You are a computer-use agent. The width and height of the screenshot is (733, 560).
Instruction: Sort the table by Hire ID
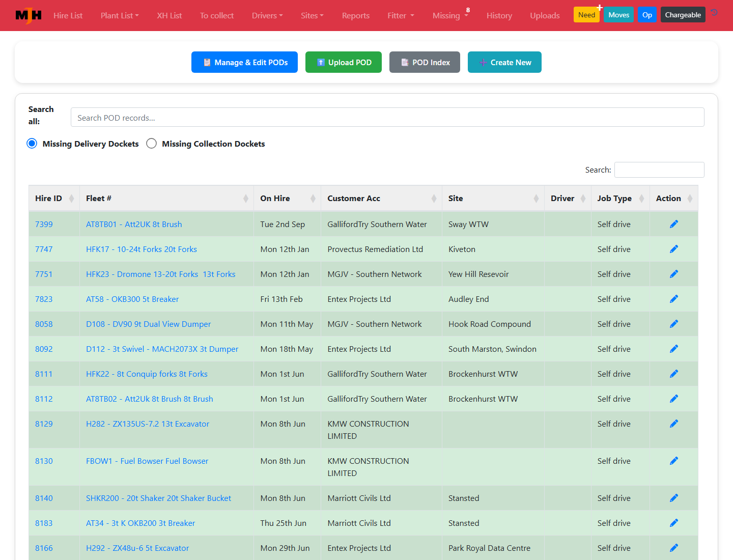[x=54, y=199]
